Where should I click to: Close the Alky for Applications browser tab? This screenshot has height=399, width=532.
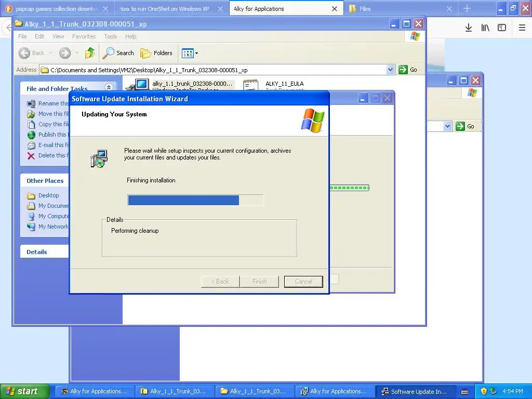[334, 9]
